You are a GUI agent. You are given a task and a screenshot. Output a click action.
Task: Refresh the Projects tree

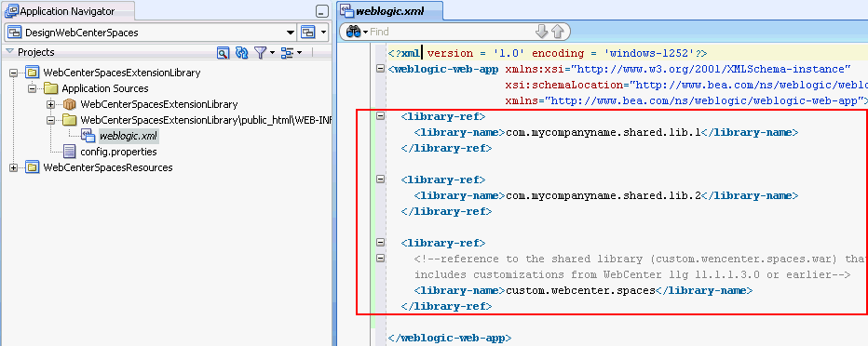tap(241, 52)
